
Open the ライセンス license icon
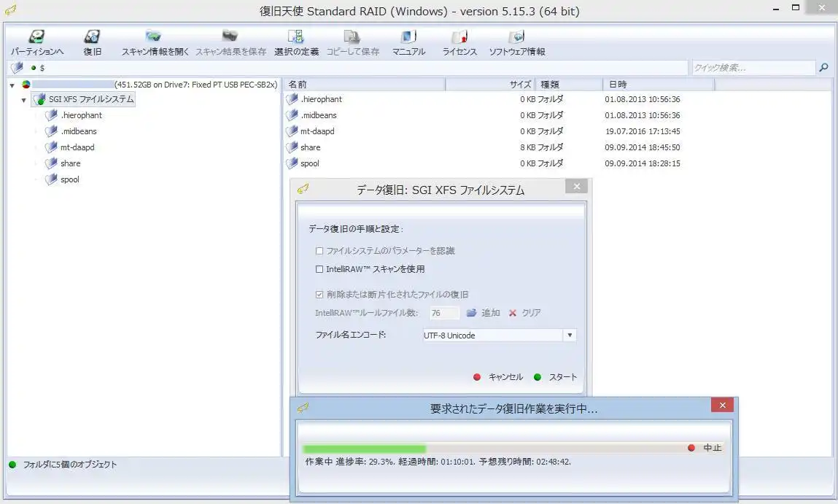459,37
